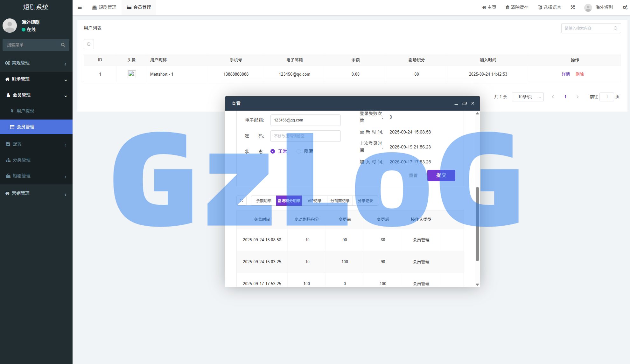Click refresh icon beside 余额明细 tab

pos(241,201)
